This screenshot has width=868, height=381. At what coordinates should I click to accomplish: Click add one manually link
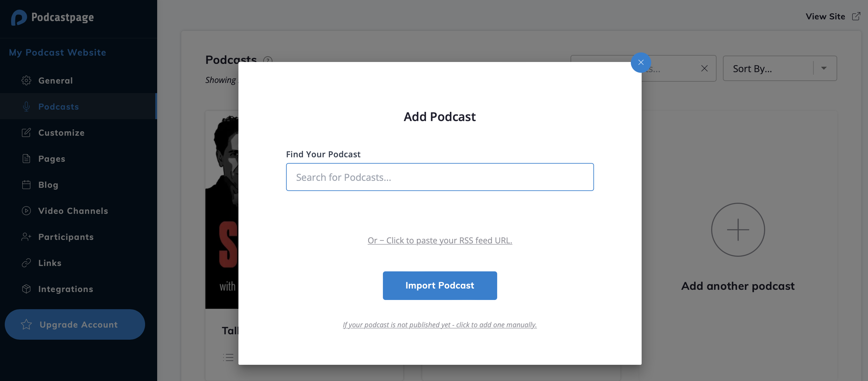[439, 325]
